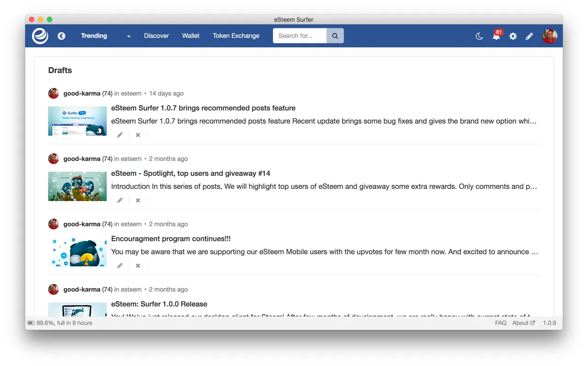This screenshot has width=588, height=366.
Task: Click the magnifier search button
Action: 335,36
